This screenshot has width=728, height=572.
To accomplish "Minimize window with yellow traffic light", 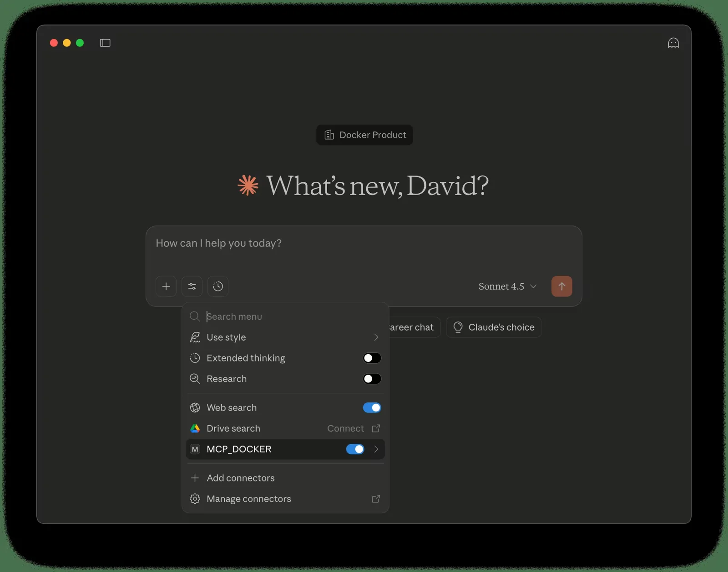I will (x=67, y=43).
